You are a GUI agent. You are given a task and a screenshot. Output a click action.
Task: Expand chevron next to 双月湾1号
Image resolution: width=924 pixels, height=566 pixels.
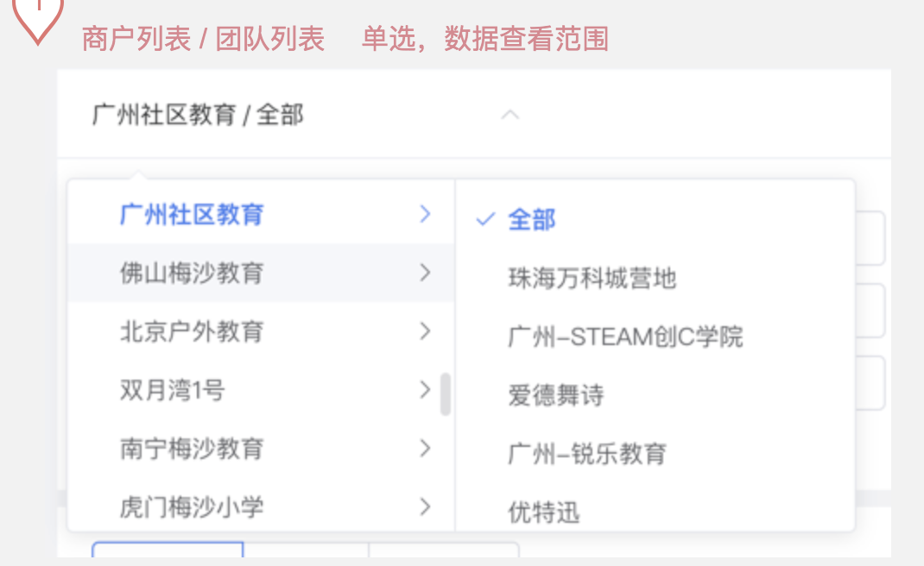click(424, 390)
